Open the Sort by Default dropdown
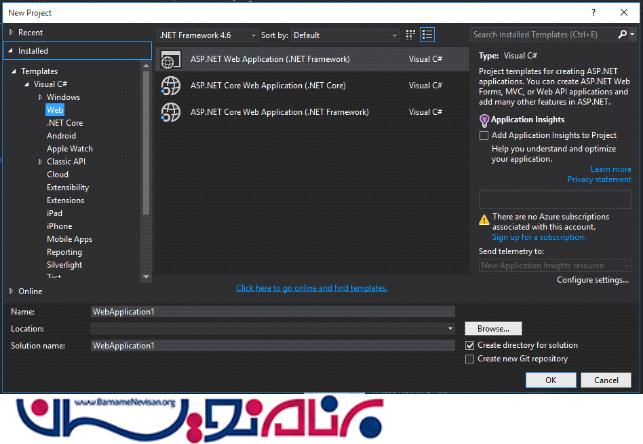643x444 pixels. click(345, 35)
